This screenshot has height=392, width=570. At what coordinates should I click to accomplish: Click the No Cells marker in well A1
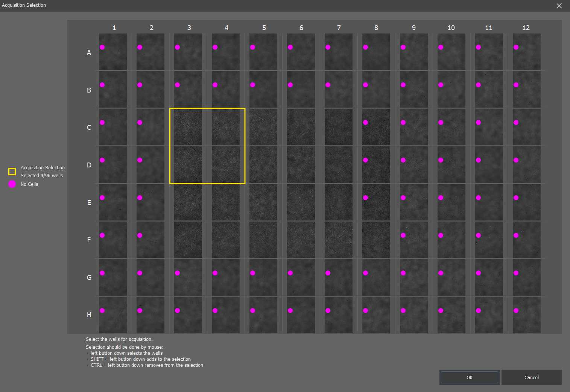point(102,47)
